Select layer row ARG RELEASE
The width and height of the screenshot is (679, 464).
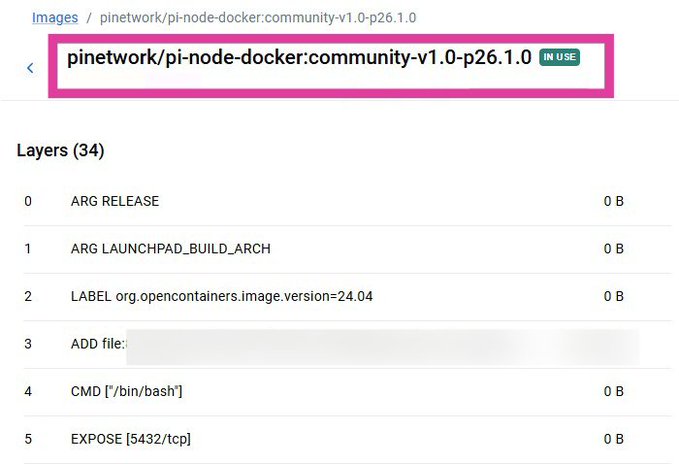pyautogui.click(x=347, y=201)
